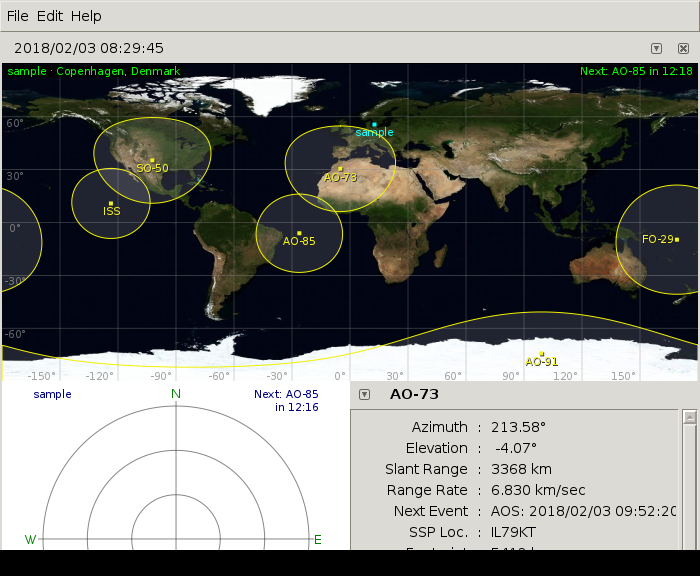Select the AO-85 satellite marker on map
The height and width of the screenshot is (576, 700).
299,233
